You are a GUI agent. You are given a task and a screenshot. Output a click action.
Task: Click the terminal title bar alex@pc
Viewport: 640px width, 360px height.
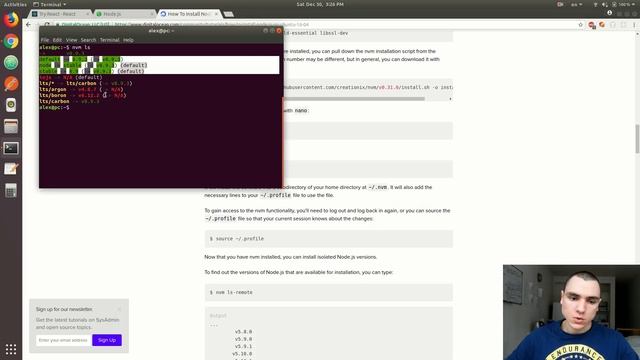[161, 31]
